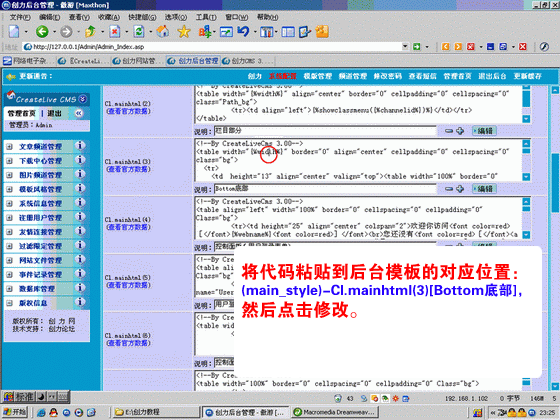Click the New blank page icon
Screen dimensions: 560x420
(14, 32)
